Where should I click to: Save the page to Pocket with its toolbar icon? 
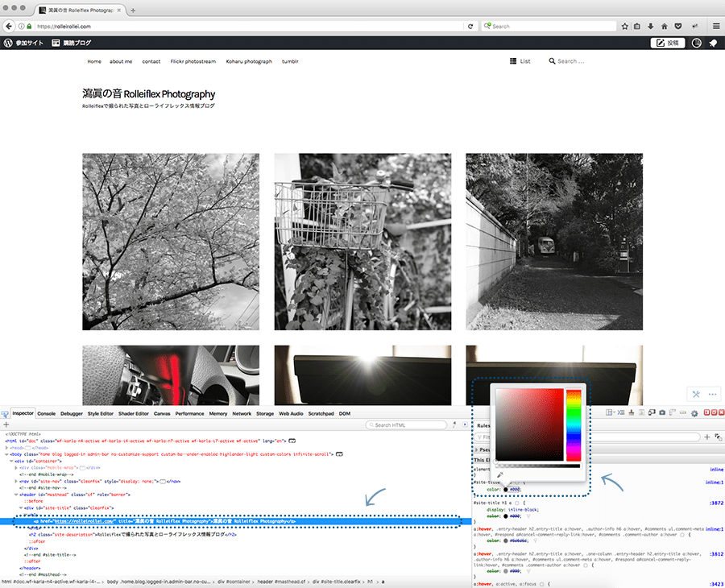coord(679,26)
